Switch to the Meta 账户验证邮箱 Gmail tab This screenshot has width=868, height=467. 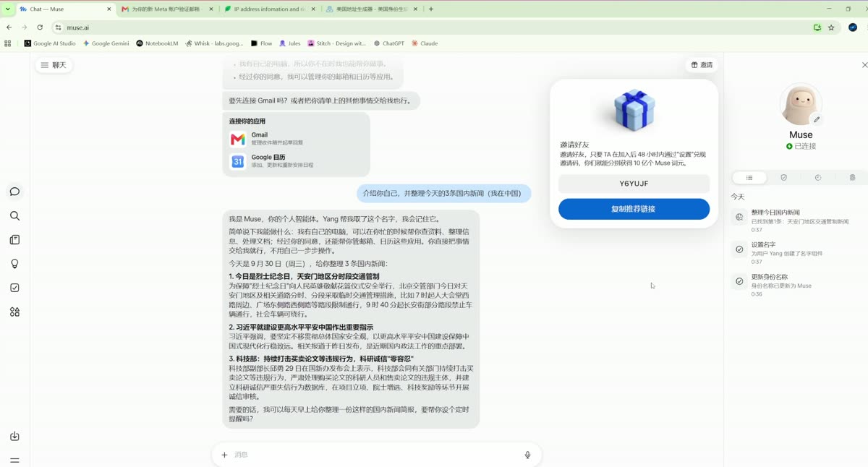point(164,9)
